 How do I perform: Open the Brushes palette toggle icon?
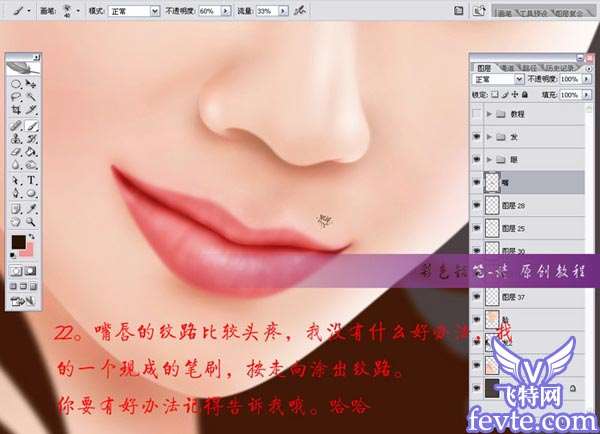pos(458,11)
